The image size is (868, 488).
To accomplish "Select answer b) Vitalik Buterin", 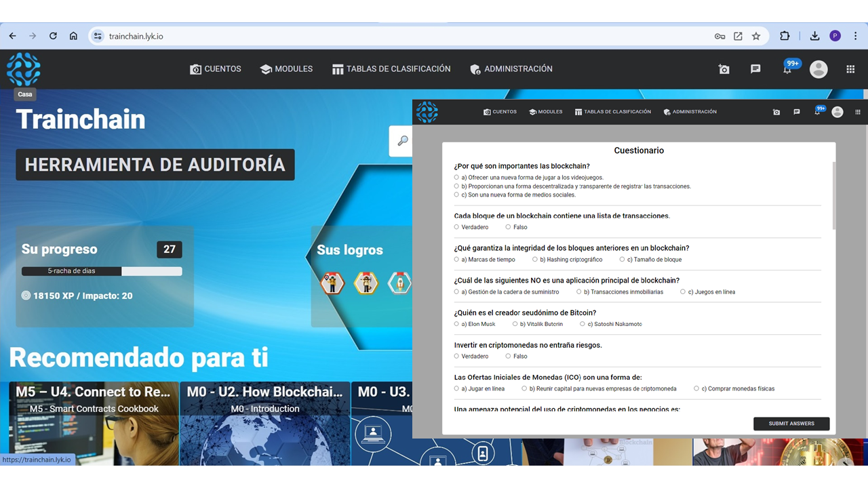I will pos(515,324).
